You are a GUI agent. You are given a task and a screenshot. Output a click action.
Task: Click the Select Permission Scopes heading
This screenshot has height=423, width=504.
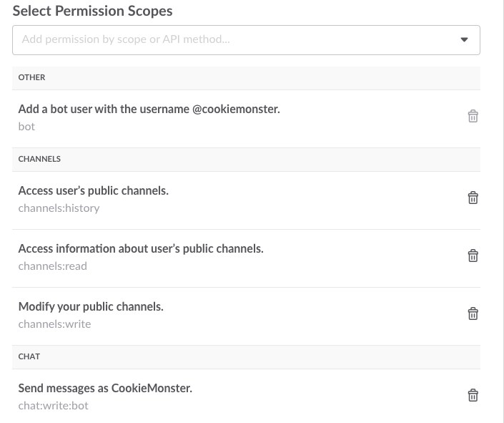[x=92, y=11]
